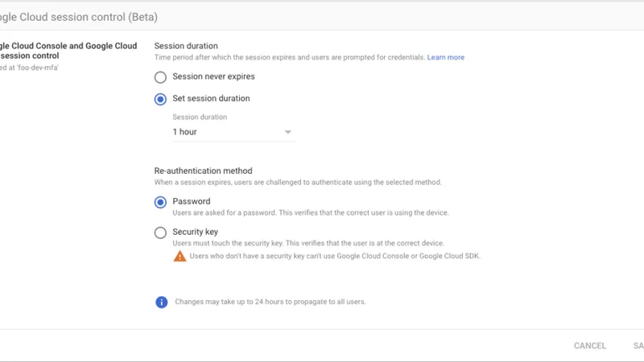
Task: Select the Set session duration radio button
Action: pyautogui.click(x=160, y=99)
